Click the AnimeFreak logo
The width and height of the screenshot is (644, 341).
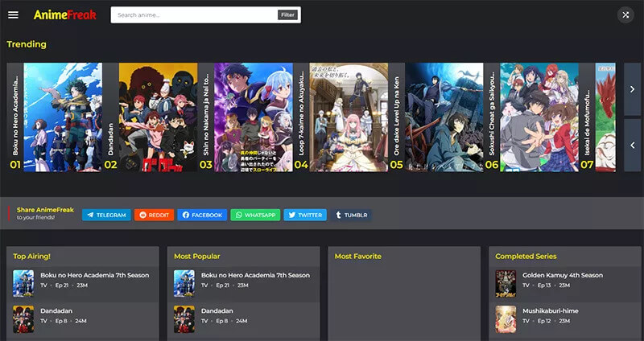pyautogui.click(x=65, y=15)
